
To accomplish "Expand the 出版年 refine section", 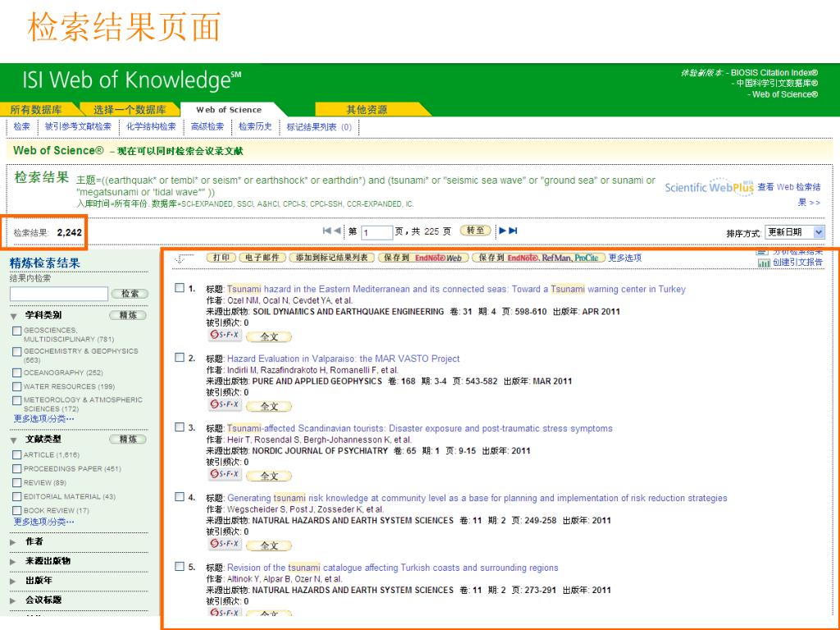I will [x=13, y=582].
